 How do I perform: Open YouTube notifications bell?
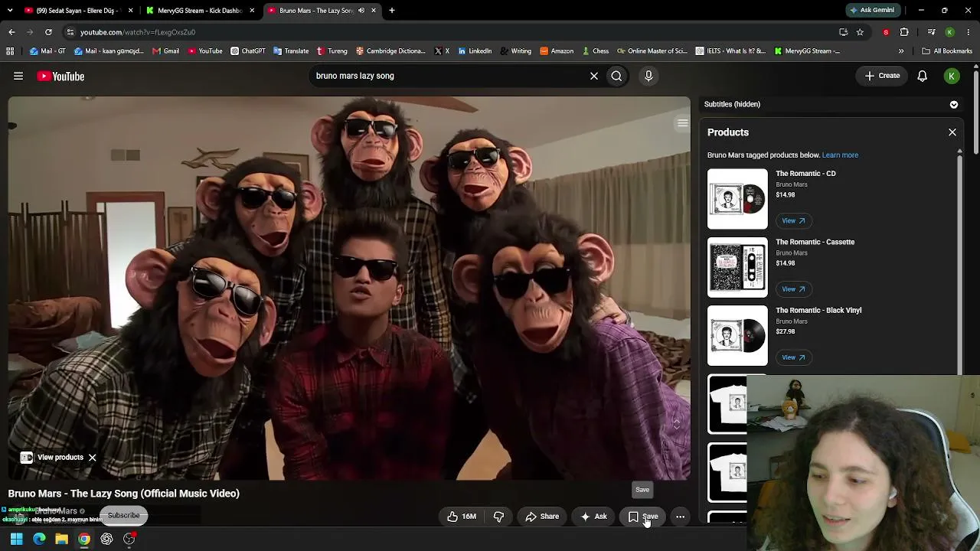pos(923,76)
